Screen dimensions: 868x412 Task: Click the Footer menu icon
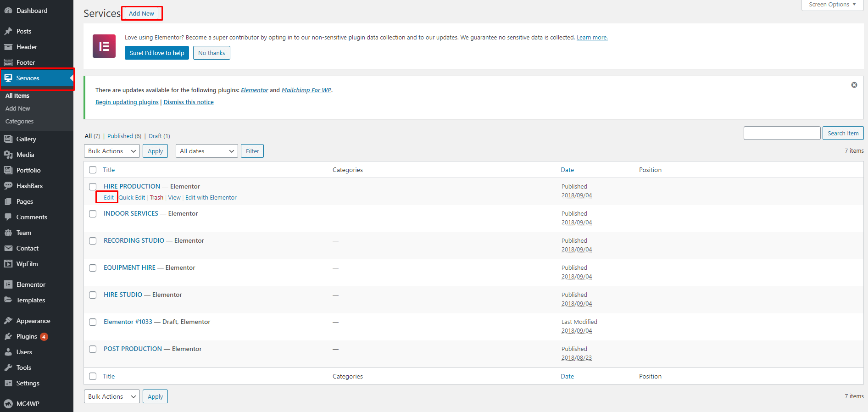point(8,62)
